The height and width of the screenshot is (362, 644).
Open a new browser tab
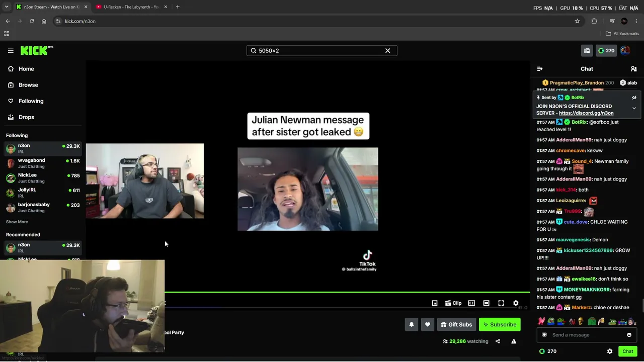coord(178,7)
